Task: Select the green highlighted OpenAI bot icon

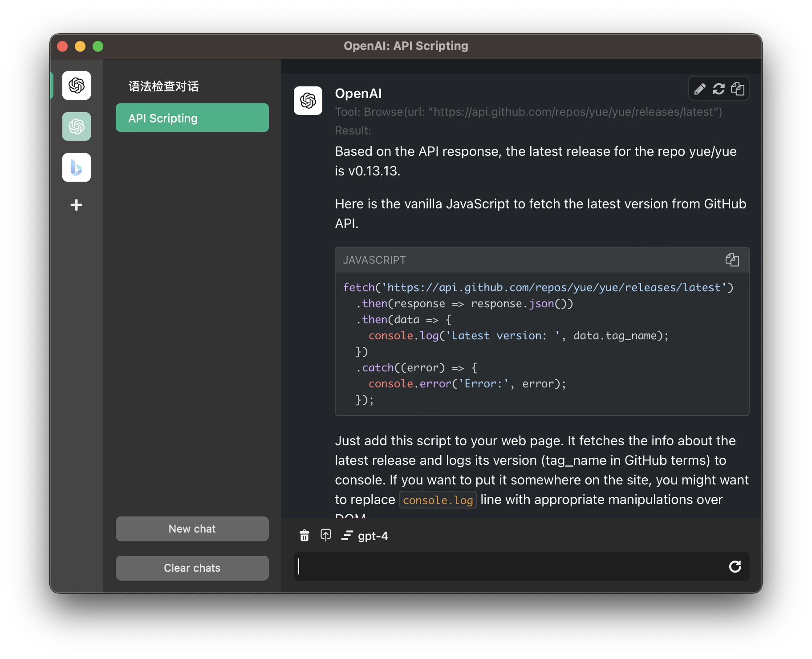Action: click(76, 126)
